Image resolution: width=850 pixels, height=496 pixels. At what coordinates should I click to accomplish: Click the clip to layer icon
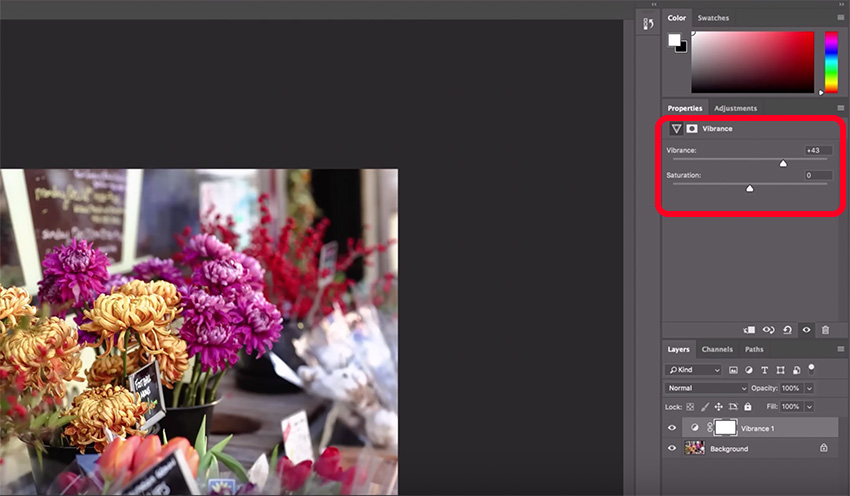(x=750, y=329)
